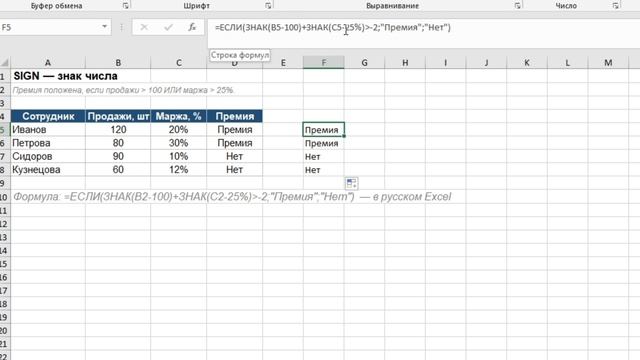Cancel the formula entry with X icon
This screenshot has width=640, height=360.
144,27
